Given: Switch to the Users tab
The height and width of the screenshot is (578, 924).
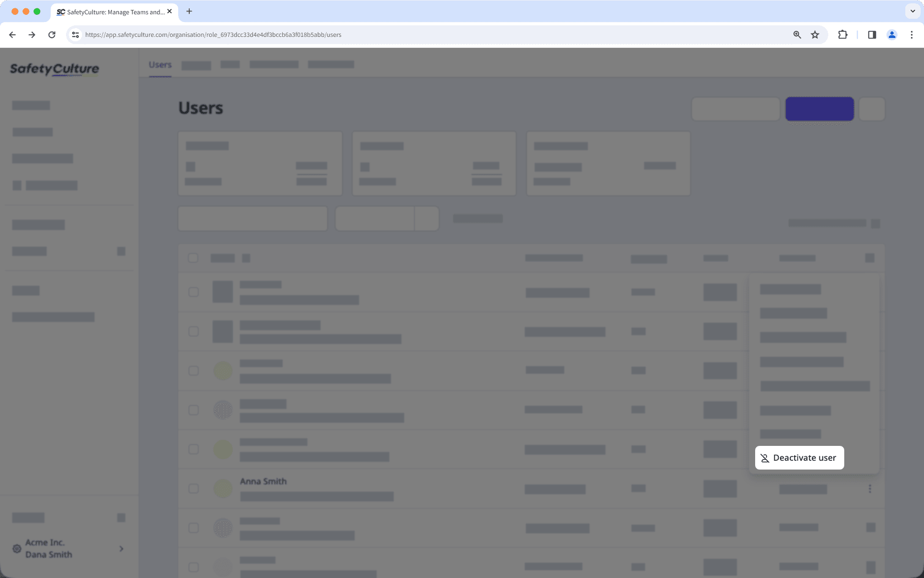Looking at the screenshot, I should tap(159, 64).
